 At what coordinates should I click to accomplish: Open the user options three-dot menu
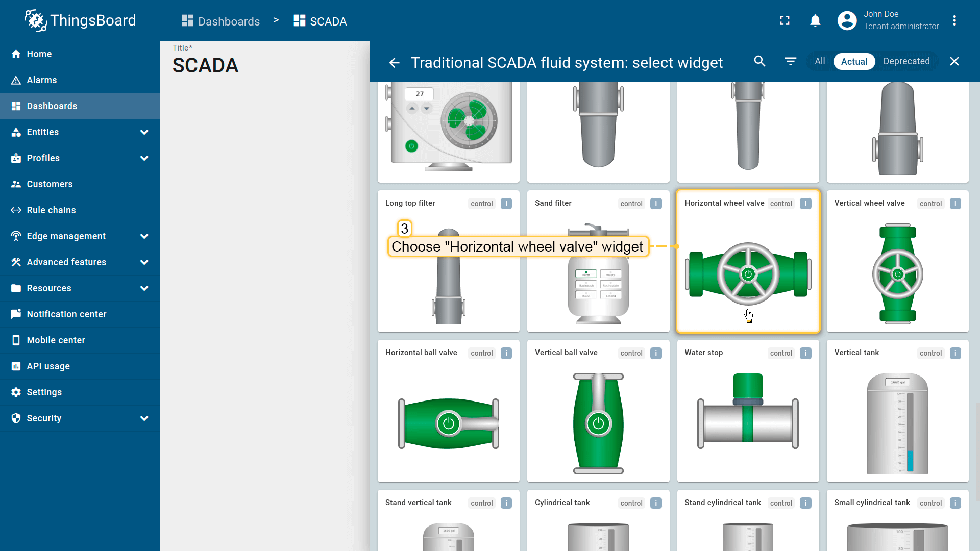[954, 20]
